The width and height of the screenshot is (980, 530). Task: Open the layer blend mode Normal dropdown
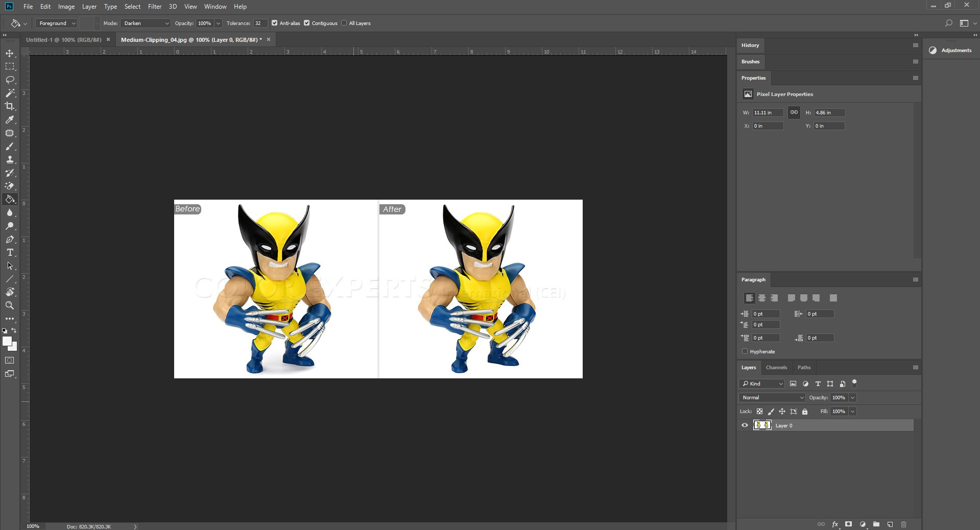tap(772, 398)
